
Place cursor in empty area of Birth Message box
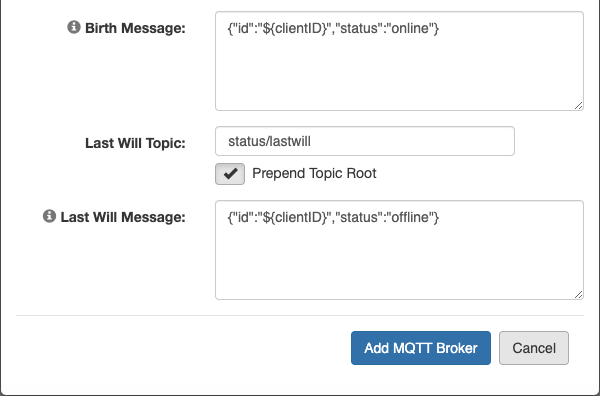pyautogui.click(x=399, y=77)
